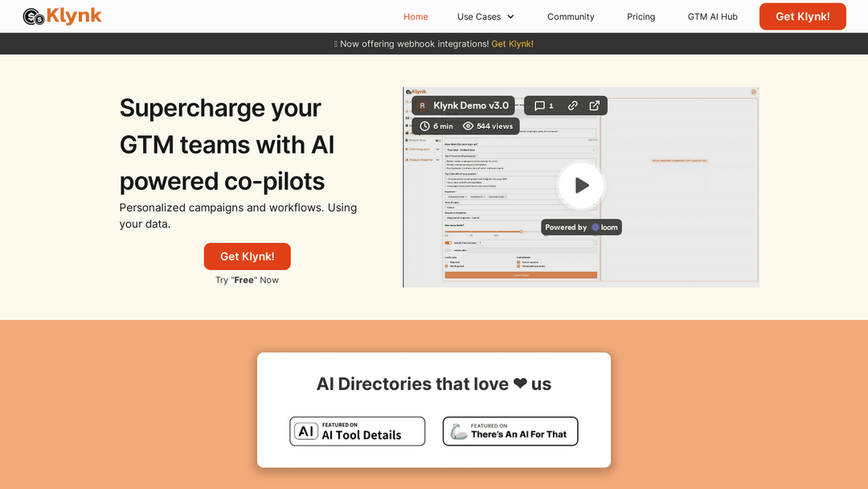Open the Use Cases menu
Image resolution: width=868 pixels, height=489 pixels.
(485, 17)
